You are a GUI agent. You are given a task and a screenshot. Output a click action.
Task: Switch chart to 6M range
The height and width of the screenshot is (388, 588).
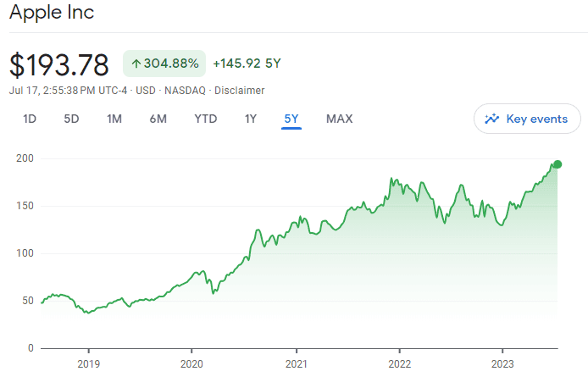point(158,119)
